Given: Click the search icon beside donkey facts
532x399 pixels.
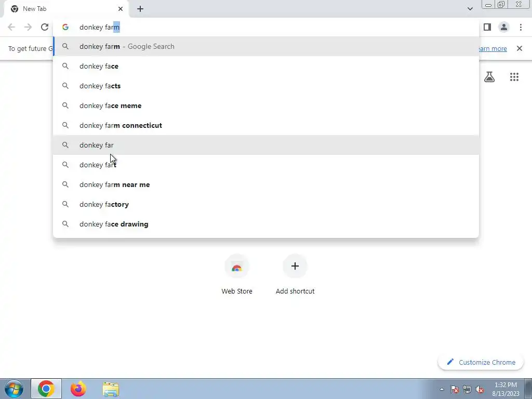Looking at the screenshot, I should pyautogui.click(x=65, y=86).
